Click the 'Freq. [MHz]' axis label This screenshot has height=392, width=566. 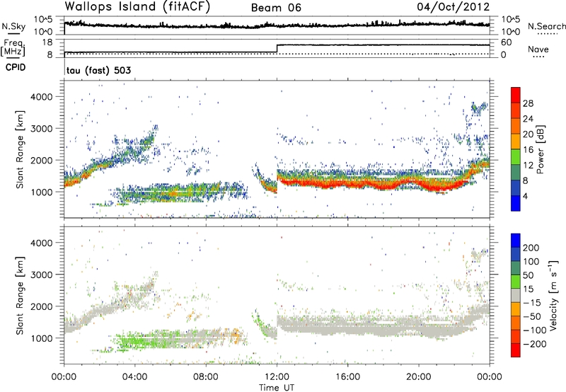14,47
